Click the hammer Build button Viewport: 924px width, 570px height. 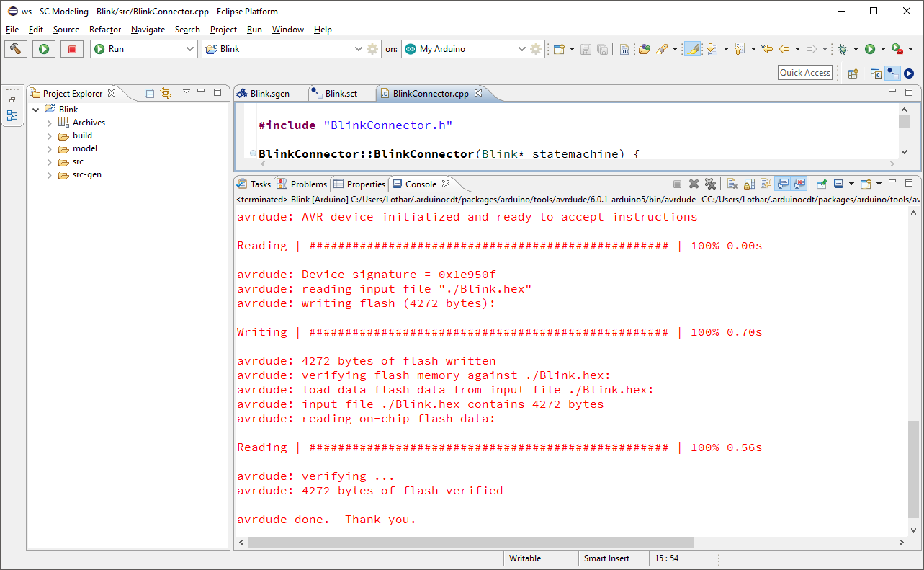coord(15,49)
